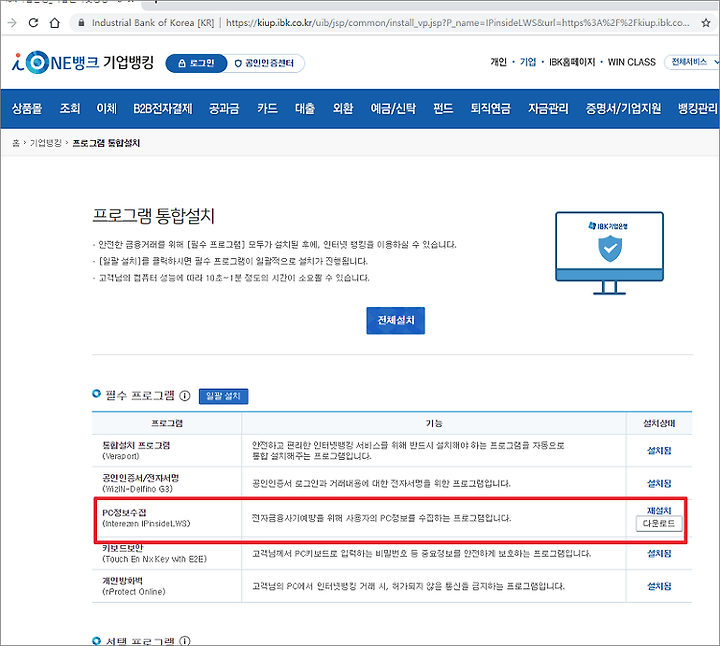The width and height of the screenshot is (720, 646).
Task: Open the 증명서/기업지원 menu
Action: tap(623, 109)
